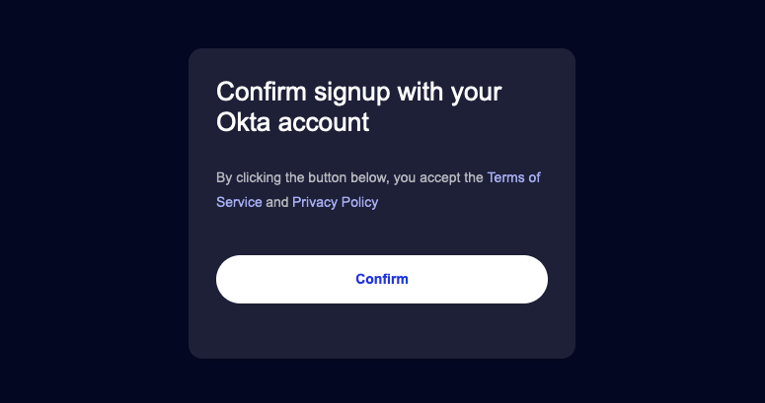Viewport: 765px width, 403px height.
Task: Confirm signup with the Okta account
Action: 382,279
